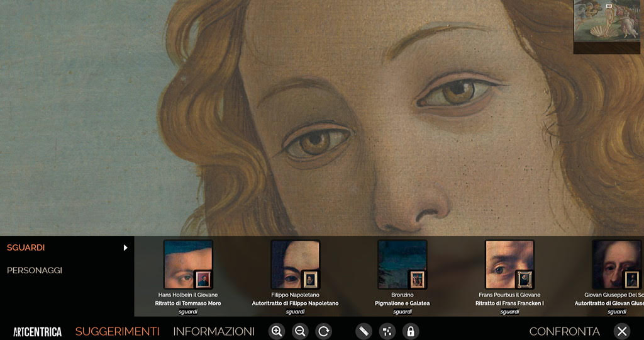644x340 pixels.
Task: Open Giovan Giuseppe self-portrait thumbnail
Action: (616, 264)
